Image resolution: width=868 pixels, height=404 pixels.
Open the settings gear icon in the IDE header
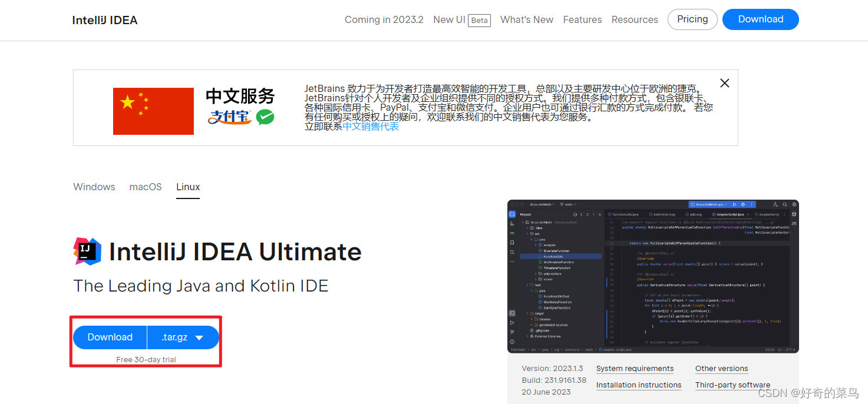coord(794,204)
